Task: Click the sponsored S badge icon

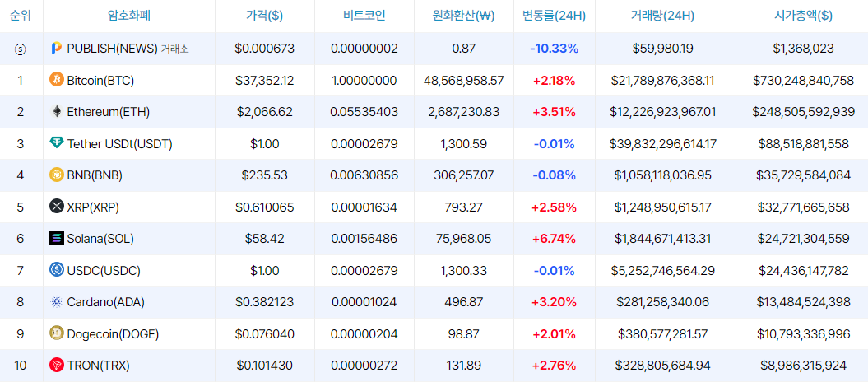Action: [x=21, y=49]
